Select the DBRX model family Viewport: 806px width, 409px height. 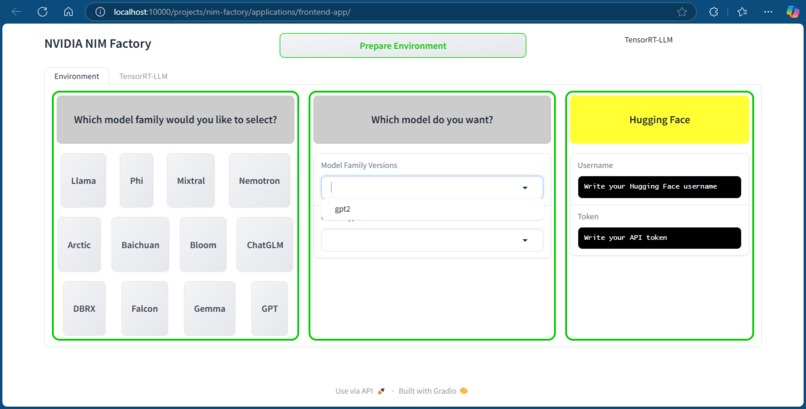[x=84, y=308]
